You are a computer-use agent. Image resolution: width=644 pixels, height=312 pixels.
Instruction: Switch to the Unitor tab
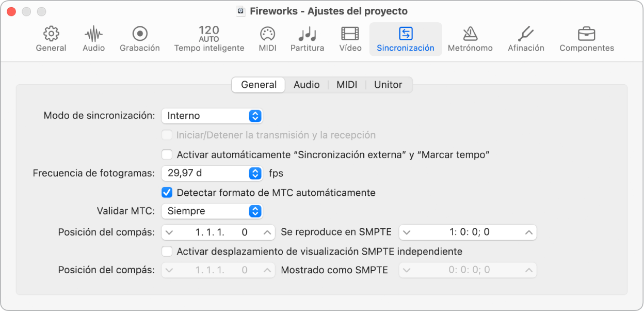click(x=388, y=85)
